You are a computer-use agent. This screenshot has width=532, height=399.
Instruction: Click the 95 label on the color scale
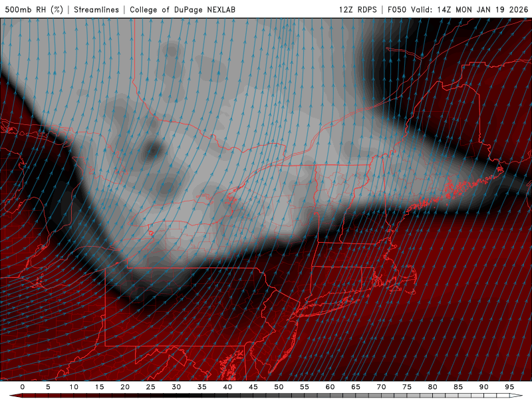pyautogui.click(x=509, y=387)
